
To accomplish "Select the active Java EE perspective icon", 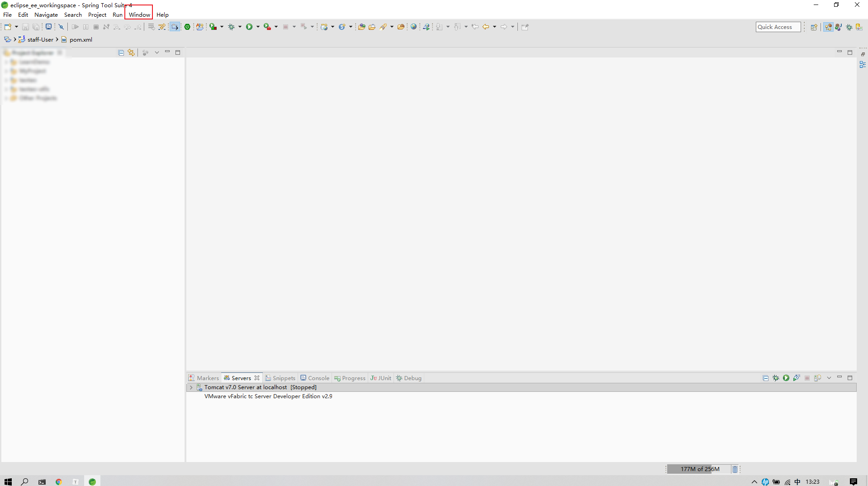I will 828,27.
